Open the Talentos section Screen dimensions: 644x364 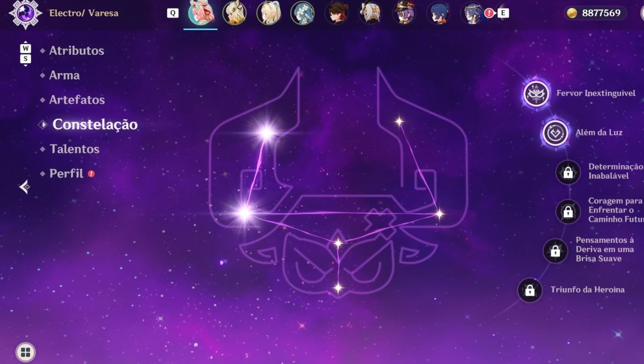tap(74, 149)
